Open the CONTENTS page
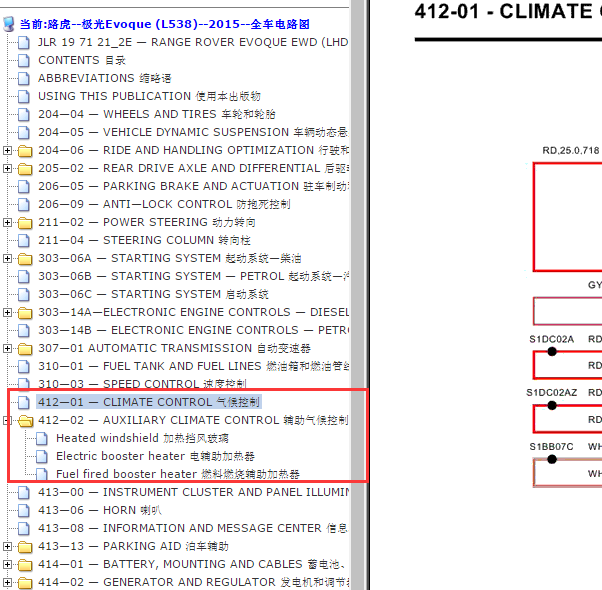 coord(82,60)
